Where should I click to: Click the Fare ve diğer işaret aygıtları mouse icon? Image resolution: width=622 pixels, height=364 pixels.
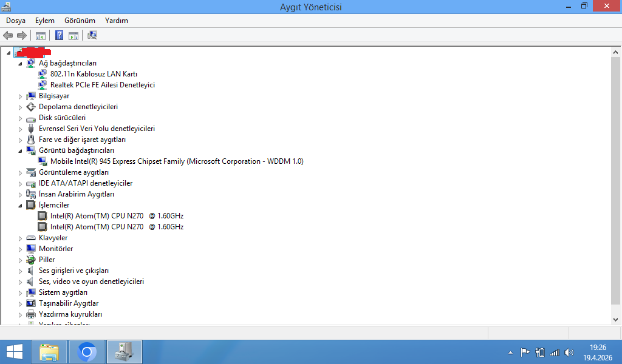(31, 140)
